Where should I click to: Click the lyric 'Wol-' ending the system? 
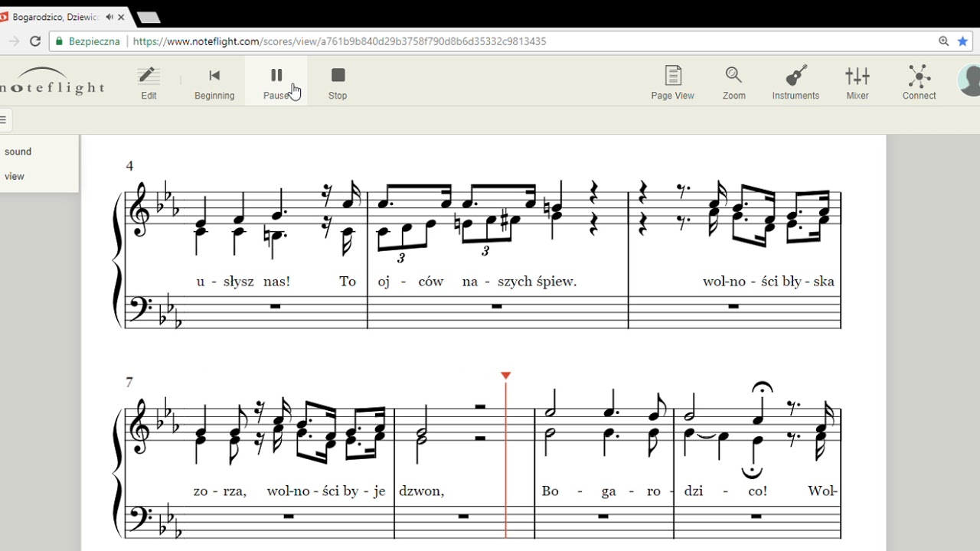coord(822,491)
